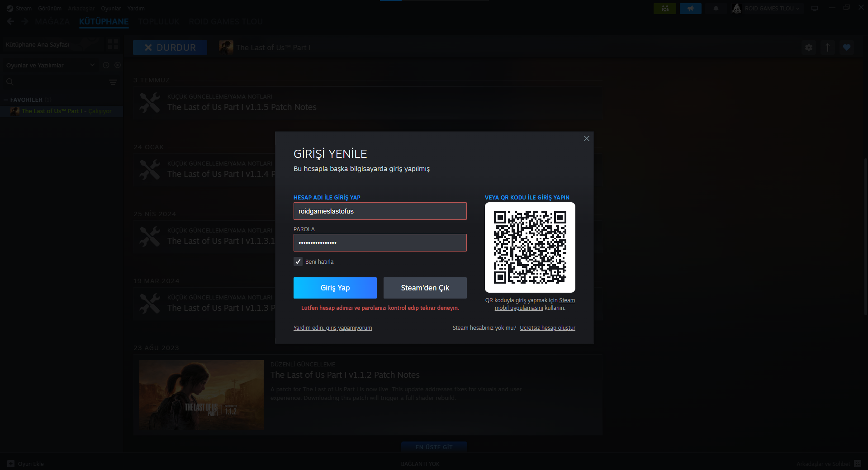Open the notifications bell icon
This screenshot has width=868, height=470.
(716, 9)
